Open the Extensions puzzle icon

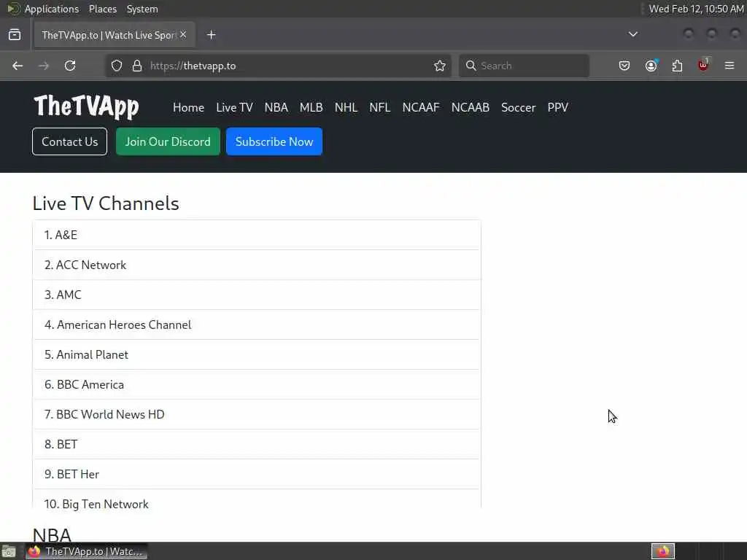pyautogui.click(x=677, y=66)
